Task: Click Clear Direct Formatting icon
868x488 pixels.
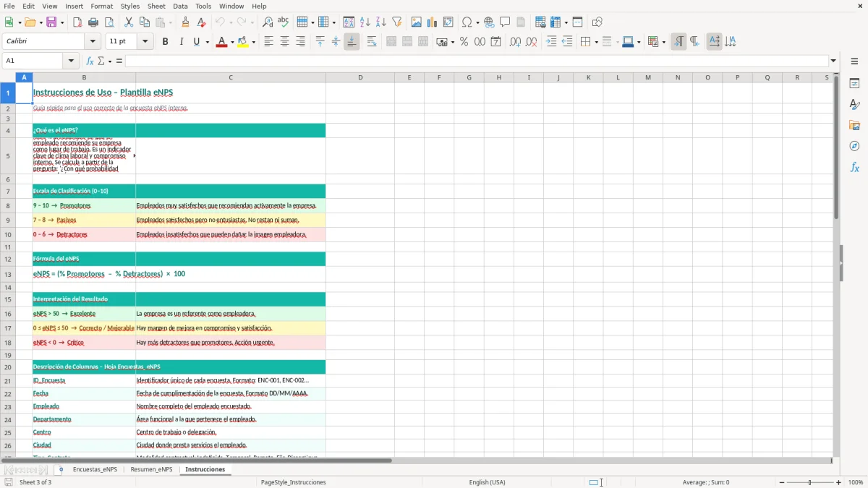Action: 201,22
